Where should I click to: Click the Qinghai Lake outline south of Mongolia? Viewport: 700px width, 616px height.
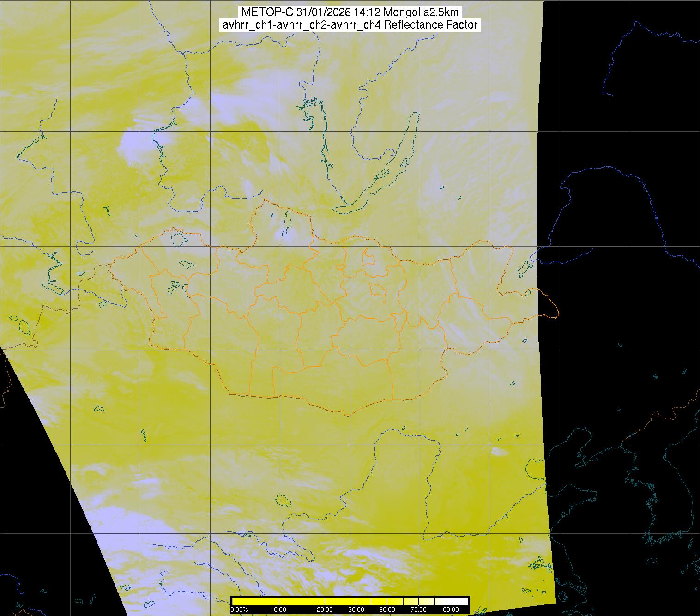(282, 500)
